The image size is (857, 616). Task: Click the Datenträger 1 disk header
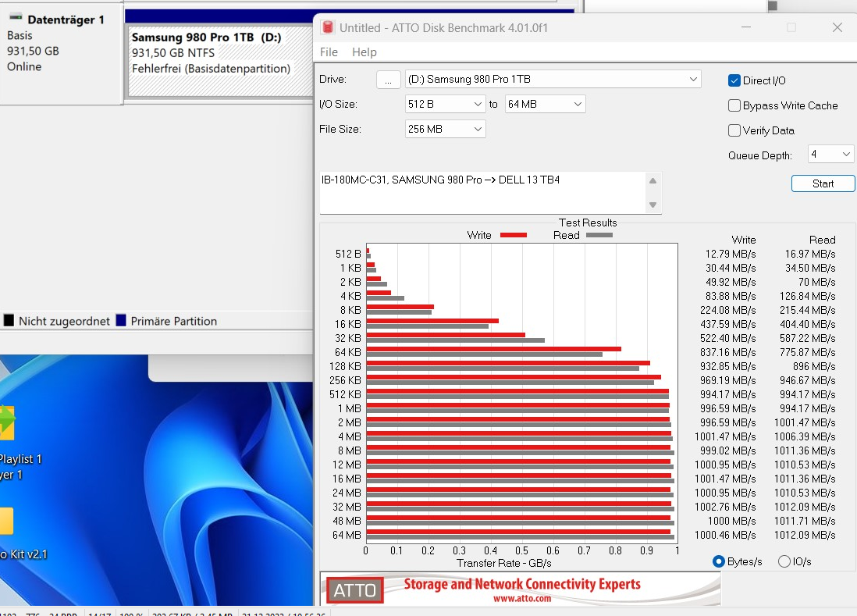point(61,54)
